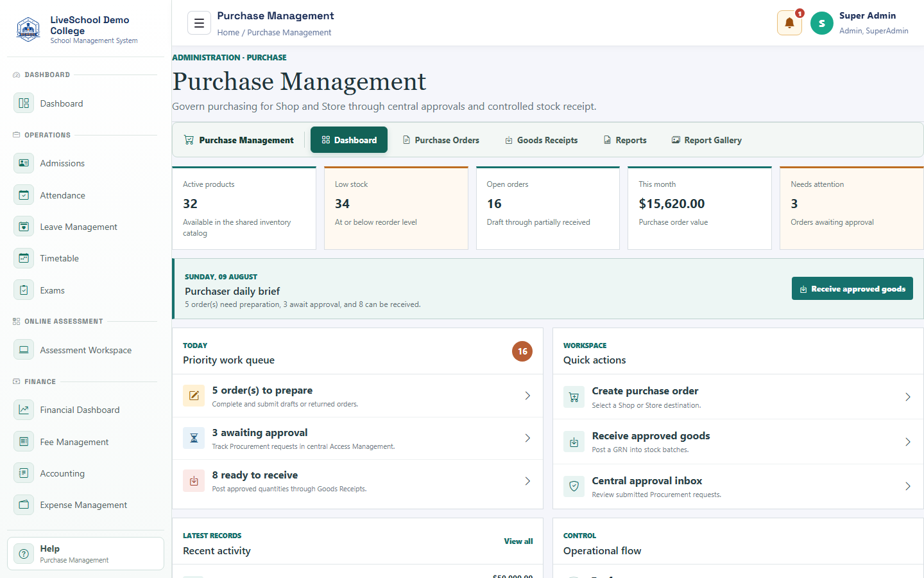Expand the 3 awaiting approval chevron

point(527,438)
